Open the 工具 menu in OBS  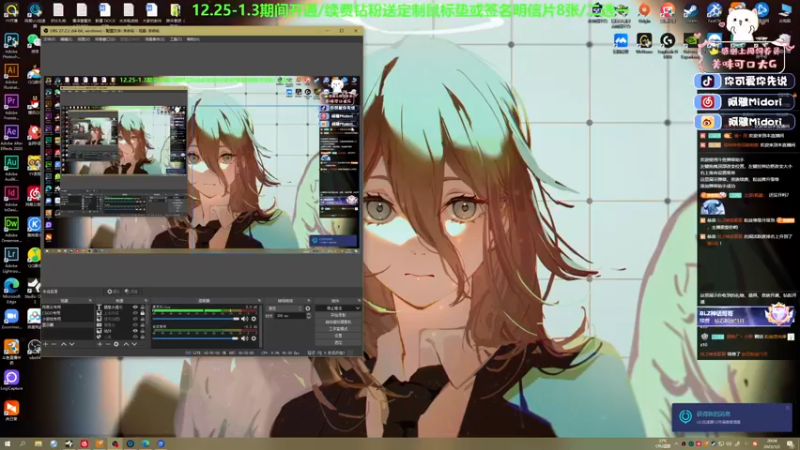click(x=176, y=39)
